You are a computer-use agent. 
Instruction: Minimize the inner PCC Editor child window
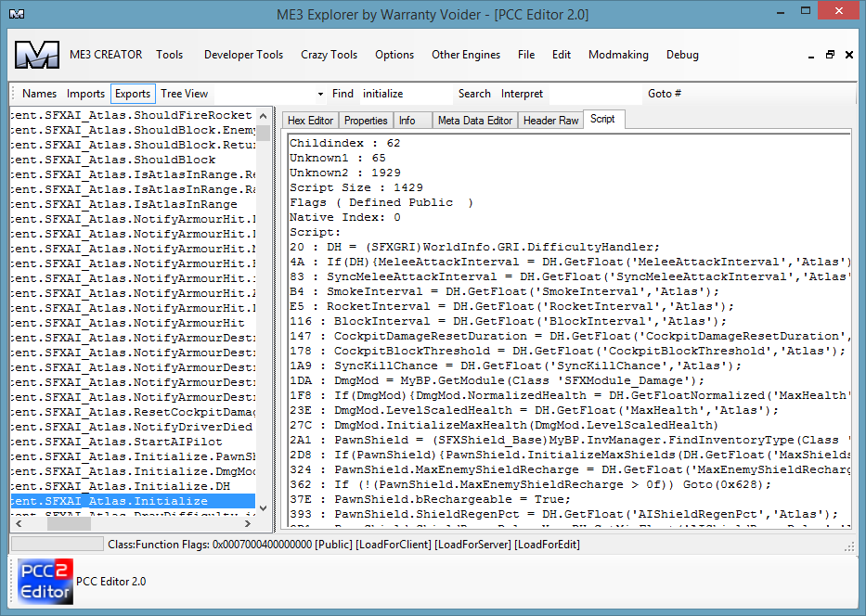click(x=810, y=55)
